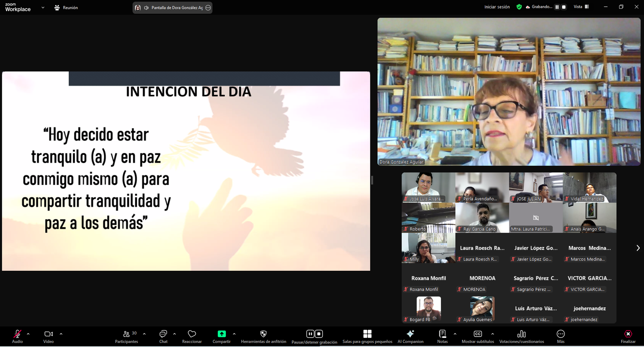Open Salas para grupos pequeños
Image resolution: width=644 pixels, height=347 pixels.
(367, 336)
